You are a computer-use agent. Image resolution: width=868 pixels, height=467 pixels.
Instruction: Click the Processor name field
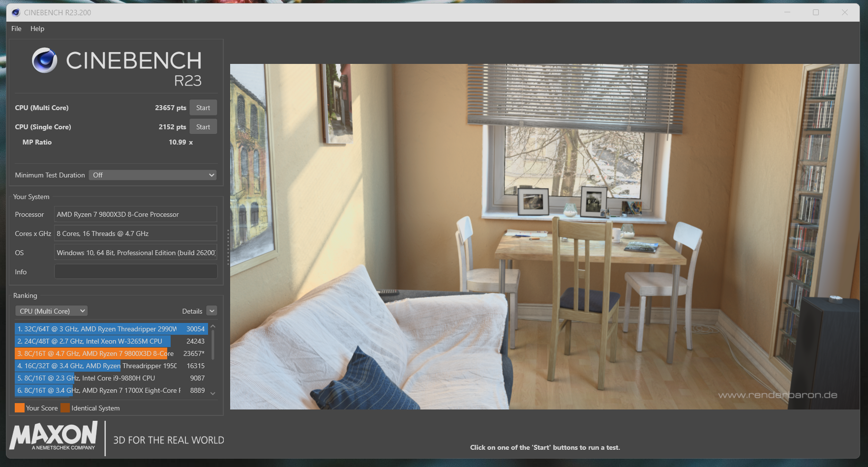(135, 214)
